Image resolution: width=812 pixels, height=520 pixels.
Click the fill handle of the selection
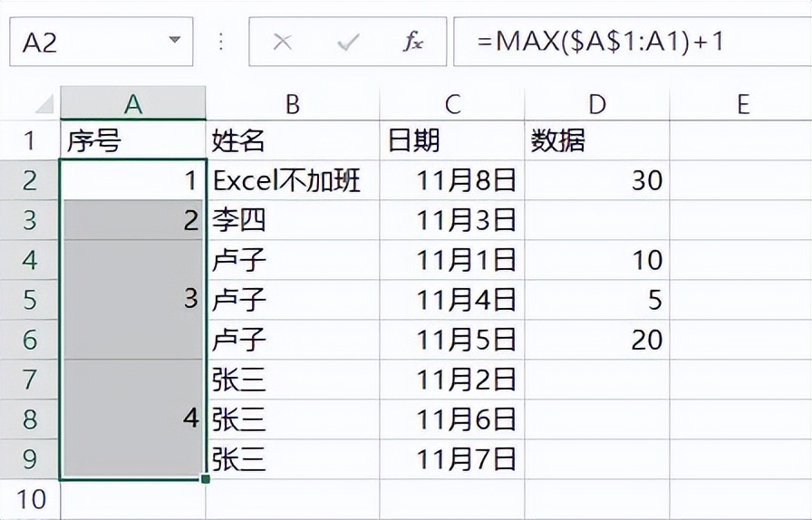(x=206, y=479)
